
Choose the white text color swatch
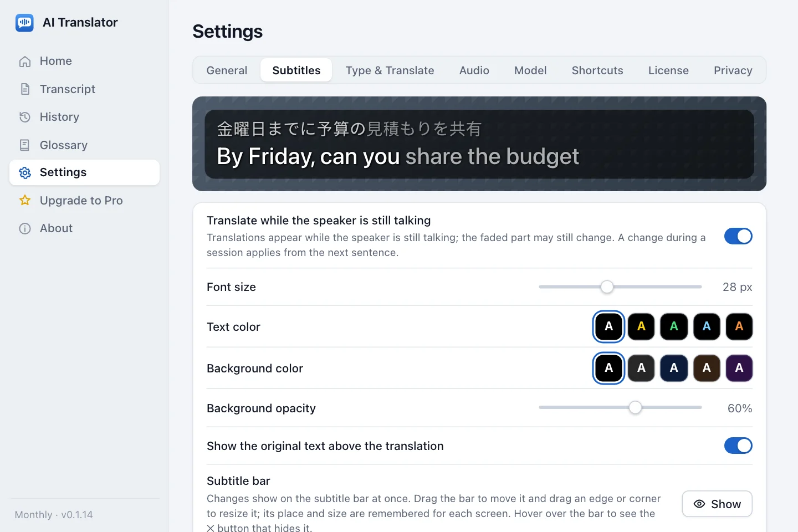(x=608, y=326)
